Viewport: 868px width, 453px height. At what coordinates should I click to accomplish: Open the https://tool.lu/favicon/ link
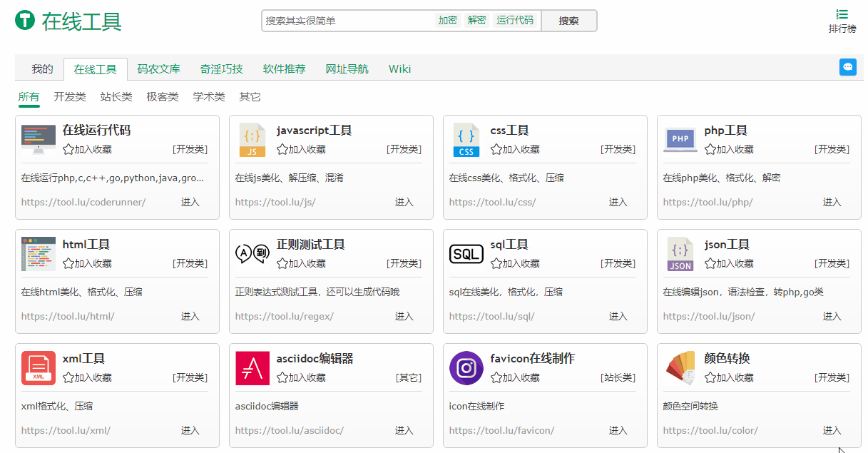coord(501,430)
